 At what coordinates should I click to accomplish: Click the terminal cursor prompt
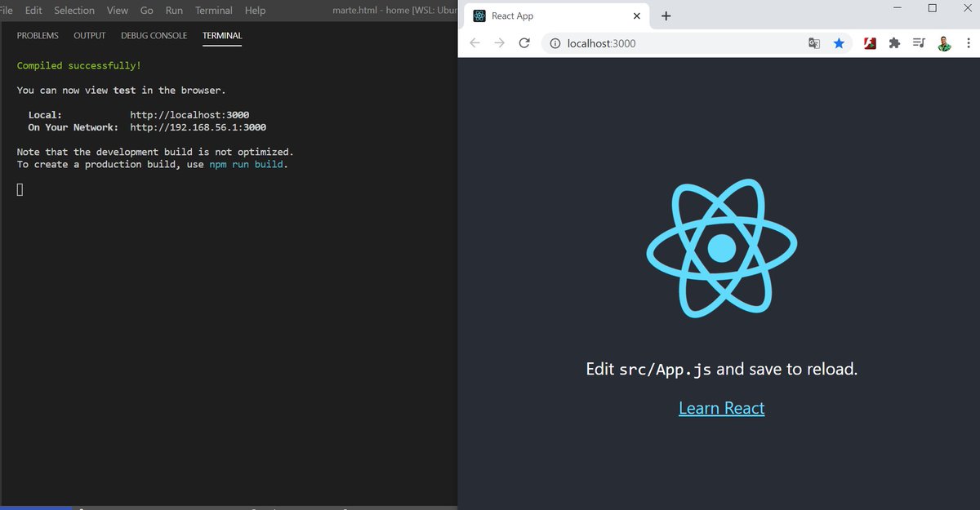point(20,190)
